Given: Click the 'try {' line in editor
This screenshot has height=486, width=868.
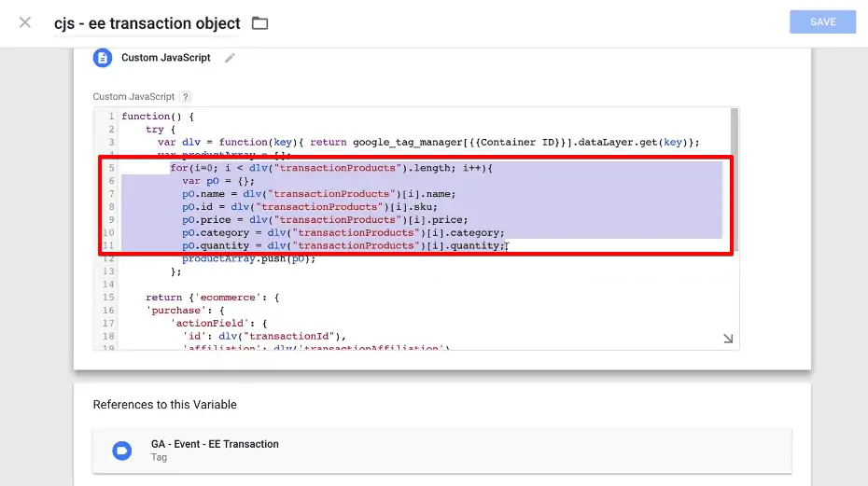Looking at the screenshot, I should (x=161, y=129).
